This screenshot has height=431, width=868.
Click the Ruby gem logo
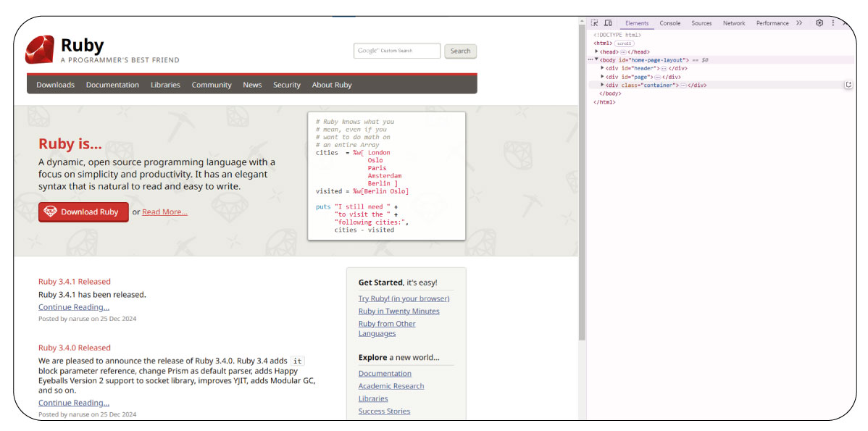[x=40, y=50]
